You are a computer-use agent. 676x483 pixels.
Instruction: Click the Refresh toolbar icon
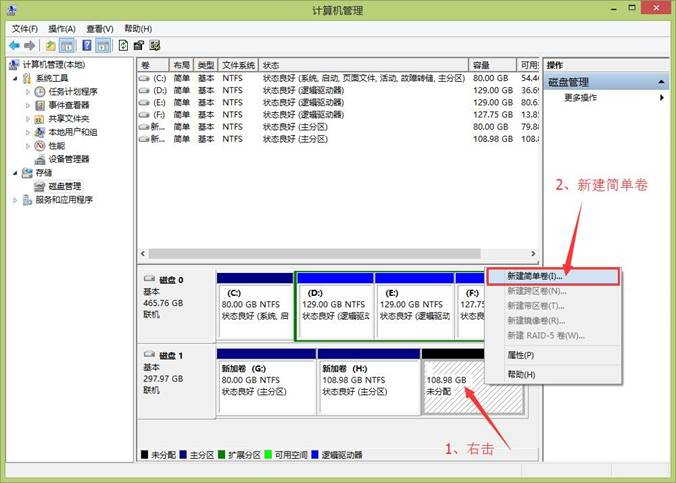click(x=123, y=45)
